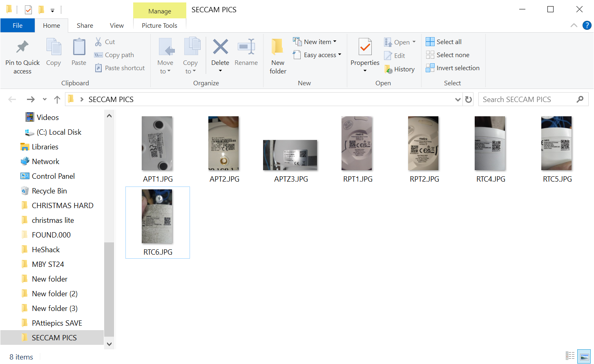Click the New folder icon
The height and width of the screenshot is (364, 594).
pos(278,47)
